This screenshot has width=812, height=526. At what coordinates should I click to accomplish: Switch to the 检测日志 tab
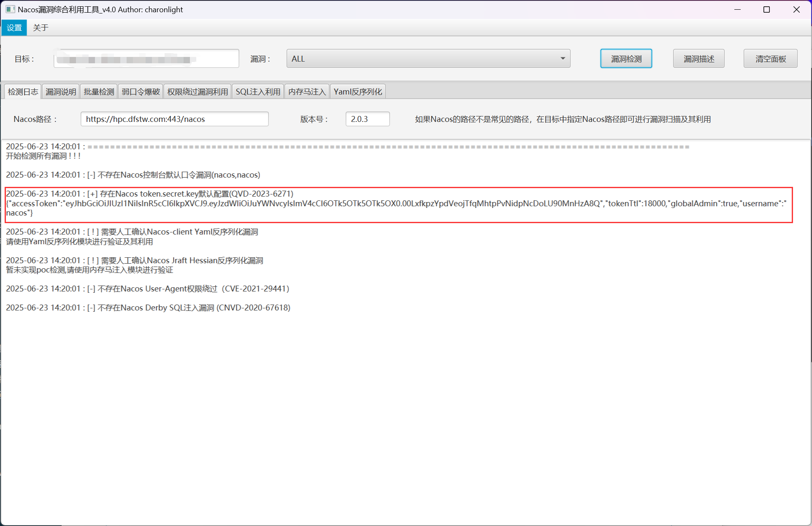click(23, 92)
